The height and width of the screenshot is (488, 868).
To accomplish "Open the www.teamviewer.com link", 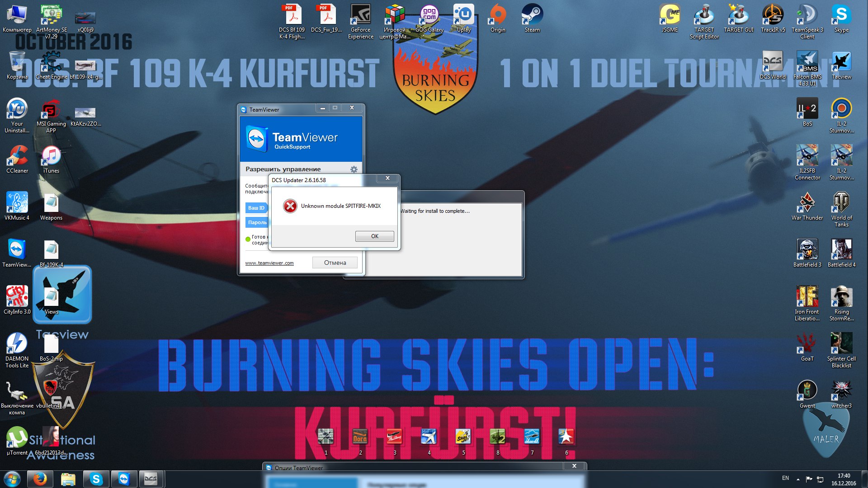I will 269,263.
